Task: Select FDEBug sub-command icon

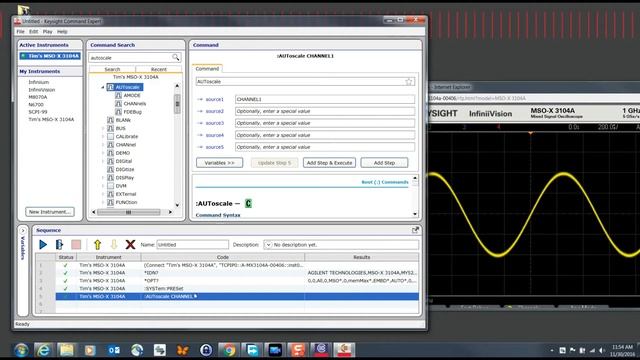Action: (118, 112)
